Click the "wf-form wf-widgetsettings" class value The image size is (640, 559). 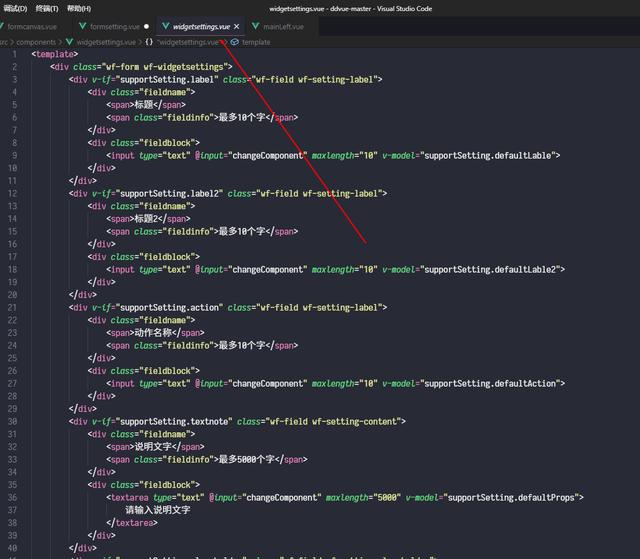point(164,67)
